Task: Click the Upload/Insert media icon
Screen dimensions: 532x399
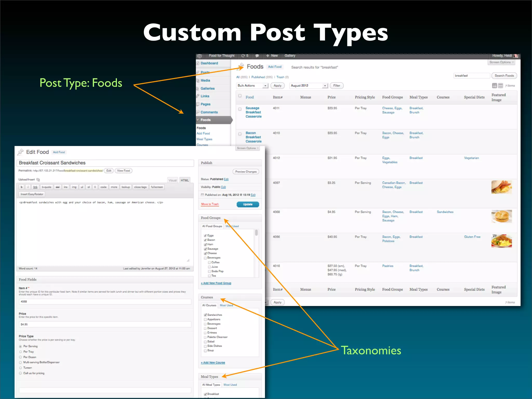Action: pos(38,179)
